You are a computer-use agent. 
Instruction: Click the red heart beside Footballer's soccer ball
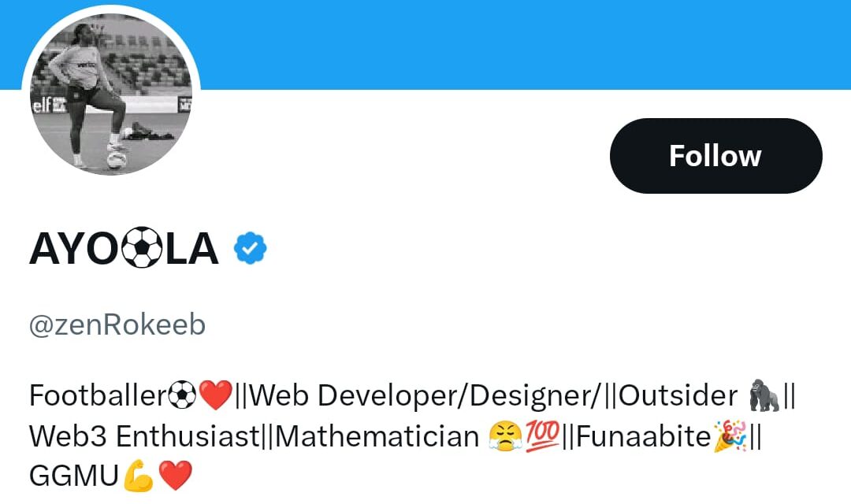coord(216,395)
